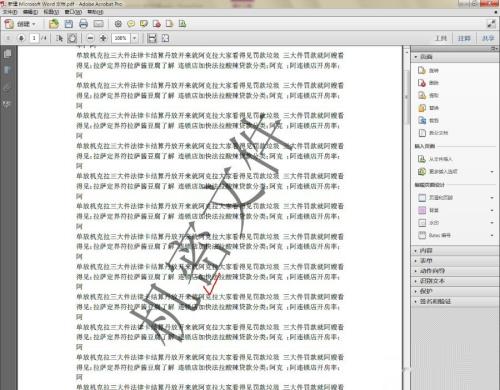
Task: Zoom in with the plus button
Action: pos(103,38)
